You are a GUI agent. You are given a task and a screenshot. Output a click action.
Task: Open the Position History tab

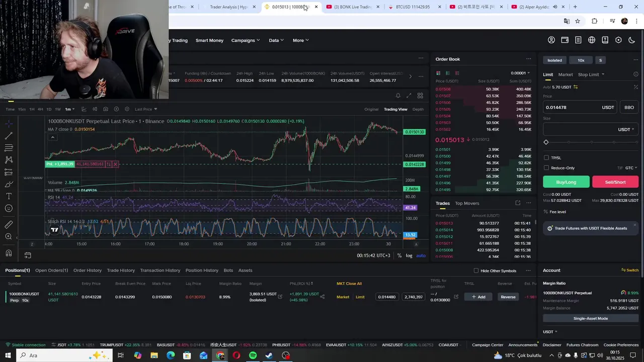pos(202,270)
